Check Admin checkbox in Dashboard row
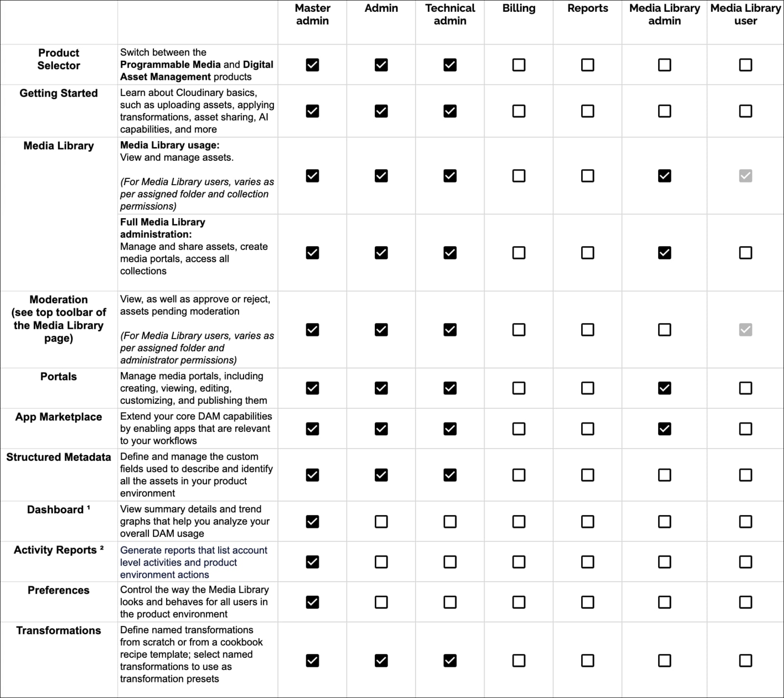 tap(381, 522)
